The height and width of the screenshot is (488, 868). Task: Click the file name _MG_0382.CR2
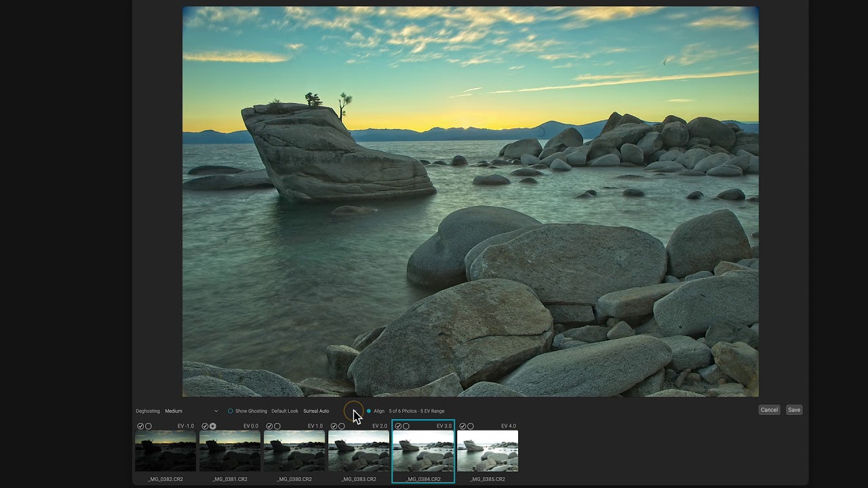(165, 479)
